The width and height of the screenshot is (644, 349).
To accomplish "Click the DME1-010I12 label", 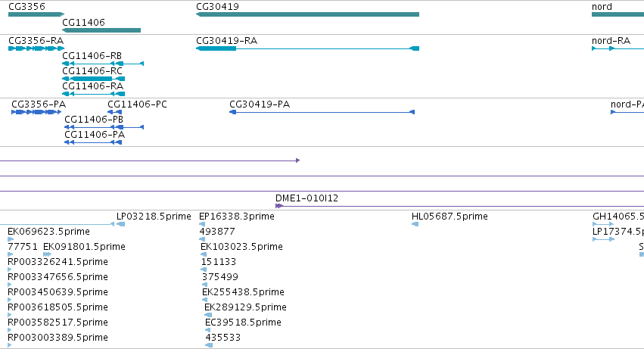I will (x=306, y=198).
